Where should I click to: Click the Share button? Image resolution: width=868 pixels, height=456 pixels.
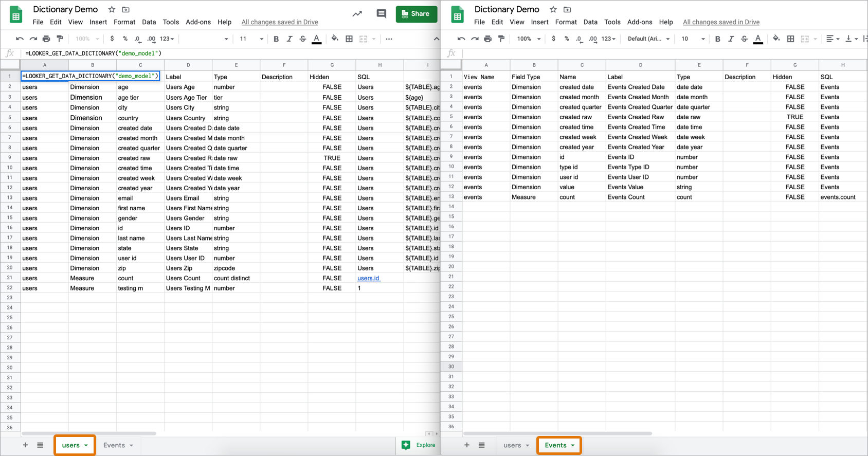click(x=416, y=14)
